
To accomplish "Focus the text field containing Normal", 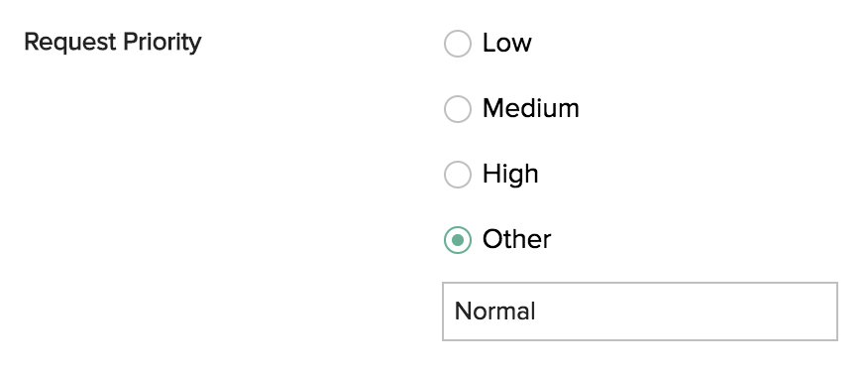I will point(639,312).
